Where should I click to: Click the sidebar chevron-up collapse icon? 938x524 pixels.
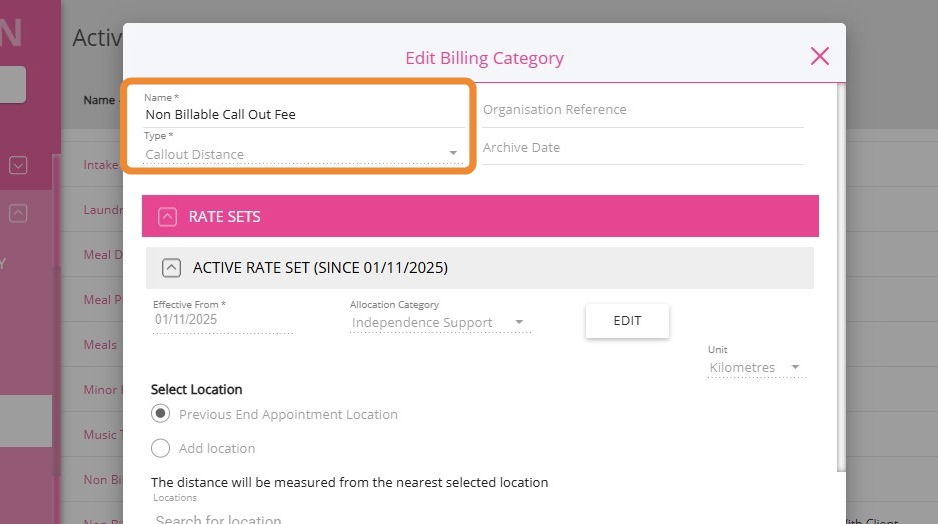click(18, 213)
